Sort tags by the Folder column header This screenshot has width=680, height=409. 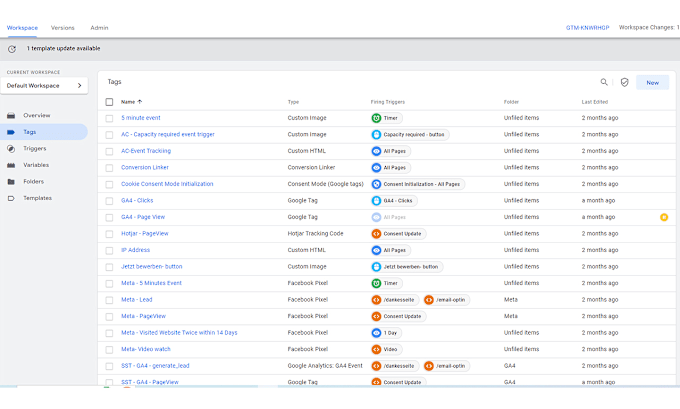coord(511,102)
